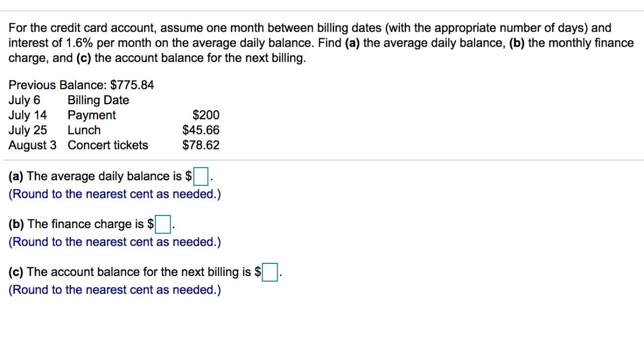Click the answer box for next billing balance
This screenshot has height=353, width=644.
(x=270, y=272)
